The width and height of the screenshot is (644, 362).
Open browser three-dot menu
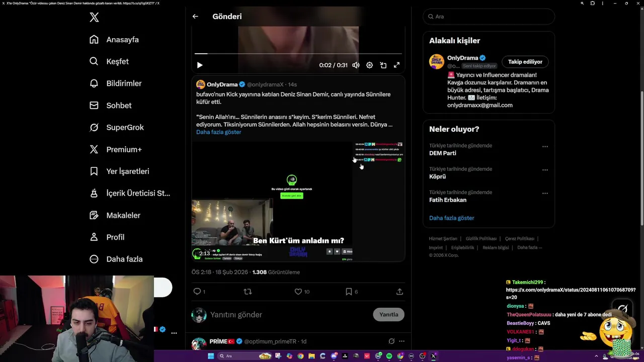point(602,3)
